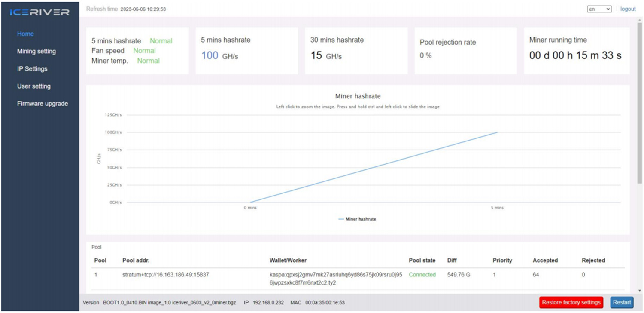
Task: Click the Restore factory settings button
Action: (x=571, y=302)
